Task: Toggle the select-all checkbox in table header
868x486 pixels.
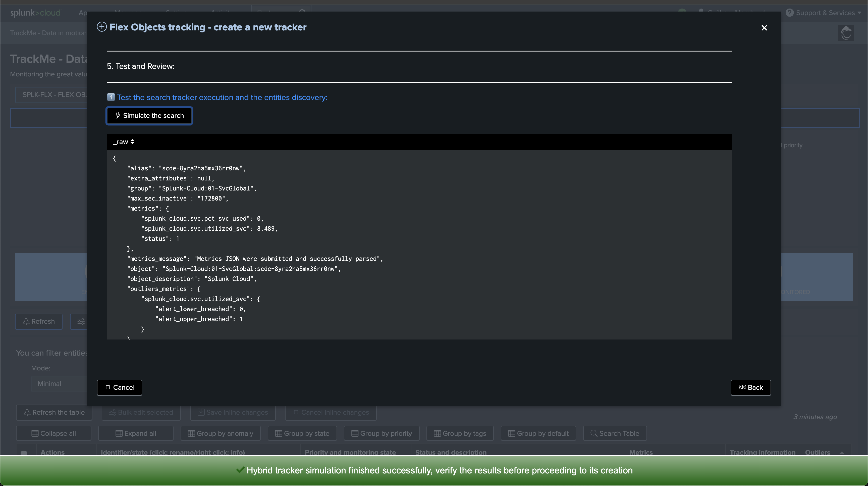Action: (x=24, y=453)
